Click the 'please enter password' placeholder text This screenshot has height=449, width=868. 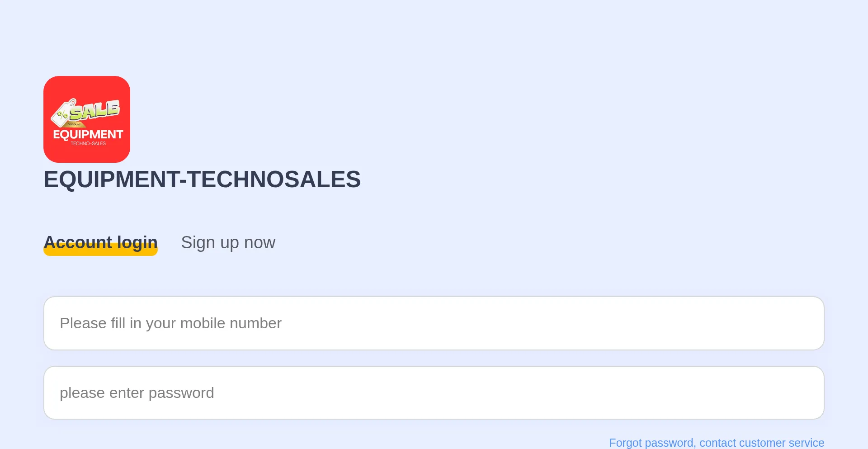point(137,393)
